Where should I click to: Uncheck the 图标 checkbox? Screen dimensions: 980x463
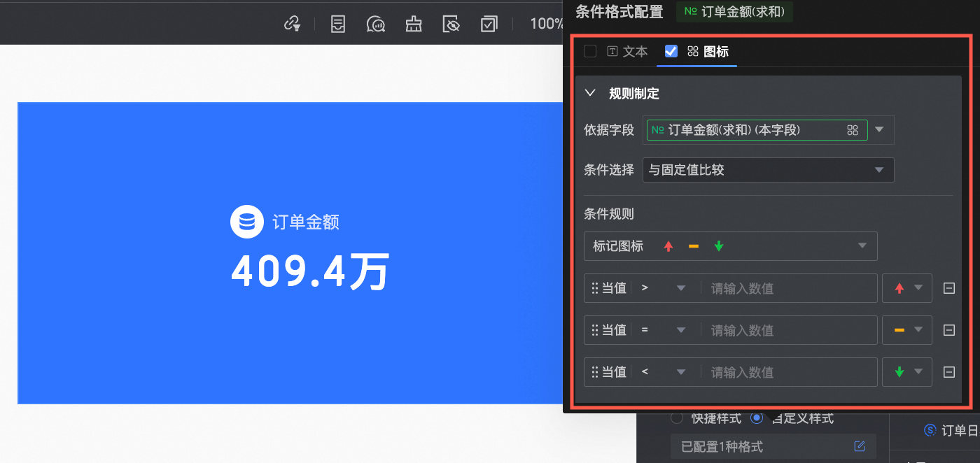(x=671, y=51)
